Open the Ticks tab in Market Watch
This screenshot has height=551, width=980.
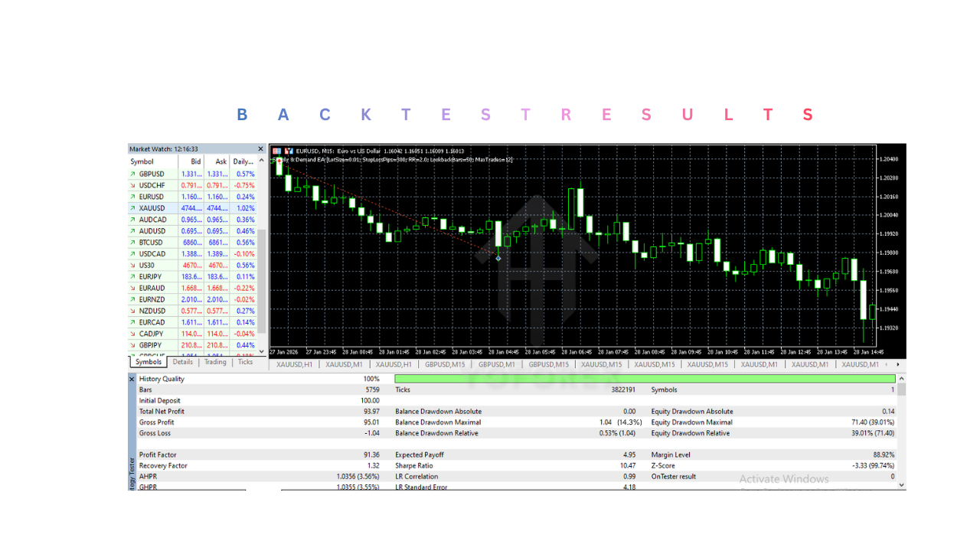(245, 363)
